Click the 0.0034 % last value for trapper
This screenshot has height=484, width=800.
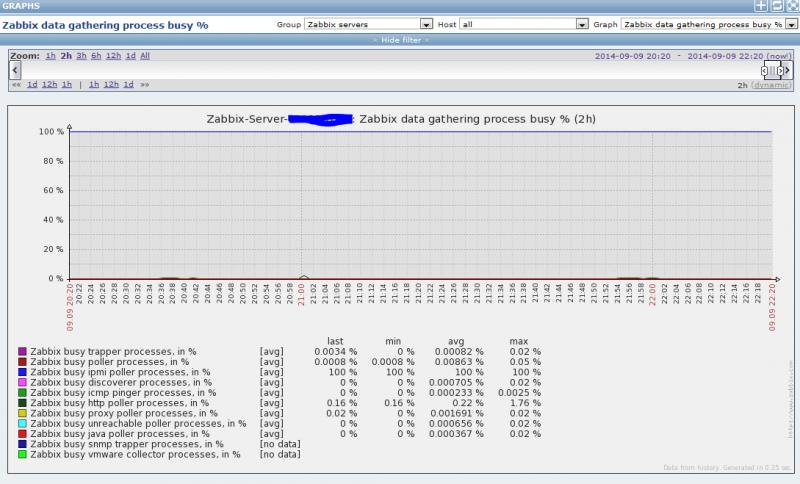pyautogui.click(x=335, y=351)
